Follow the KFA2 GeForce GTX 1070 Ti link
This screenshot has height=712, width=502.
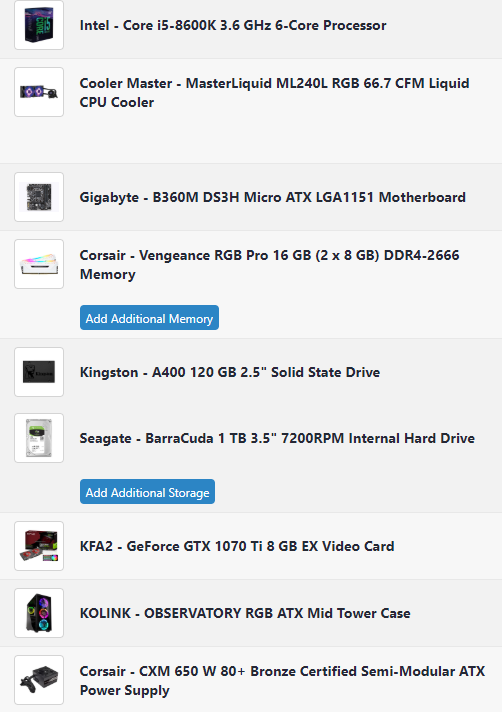tap(237, 546)
